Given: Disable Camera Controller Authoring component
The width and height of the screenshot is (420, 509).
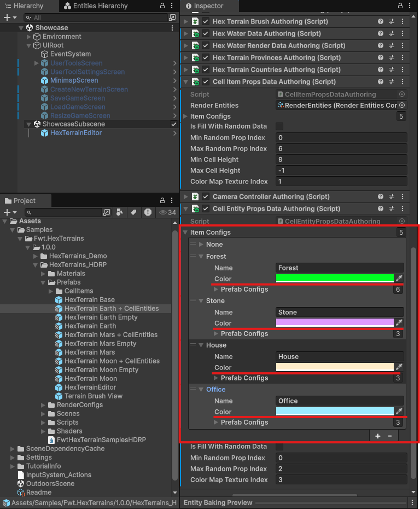Looking at the screenshot, I should coord(206,196).
